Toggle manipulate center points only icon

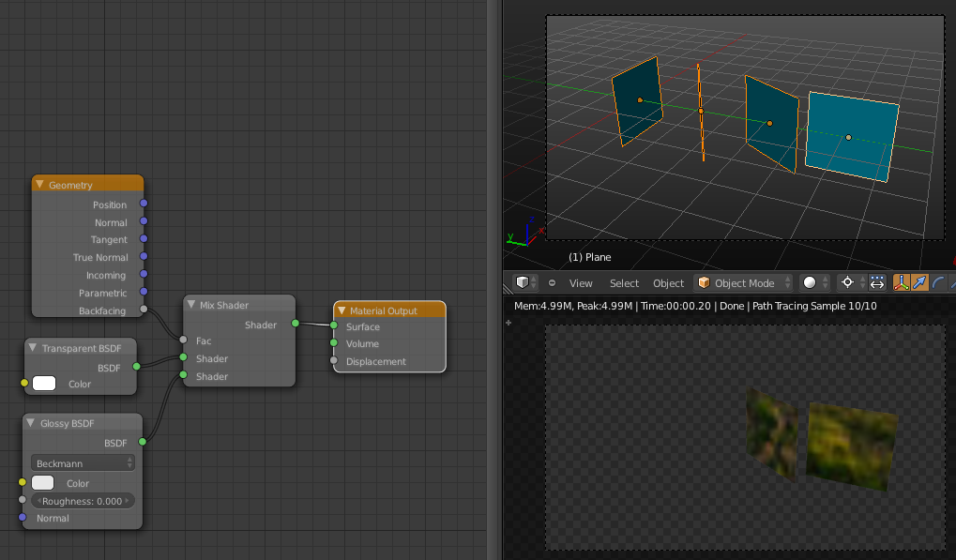pos(877,282)
